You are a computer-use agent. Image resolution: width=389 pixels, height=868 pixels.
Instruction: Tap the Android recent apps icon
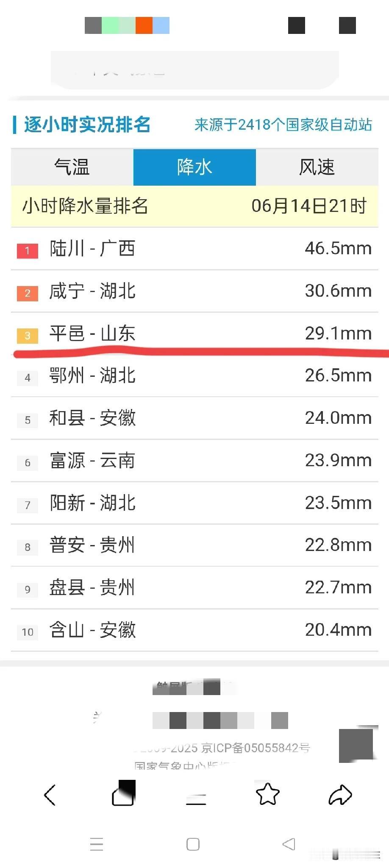coord(97,844)
